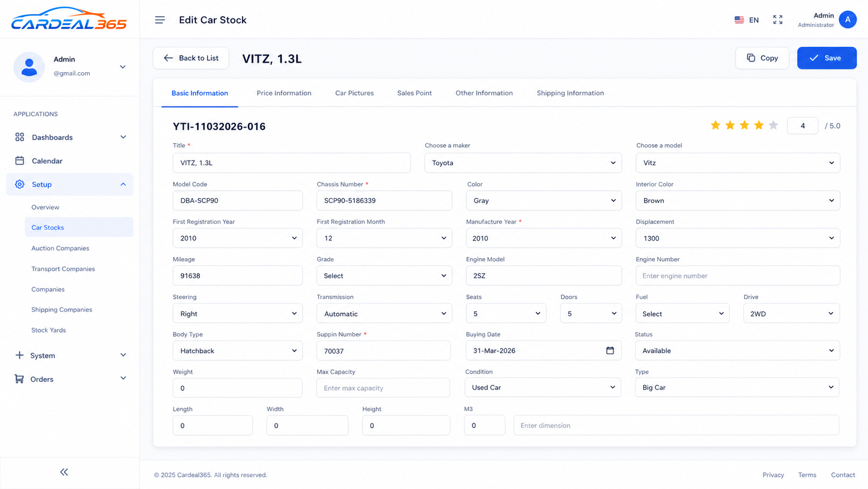Click the Orders shopping cart icon
This screenshot has width=868, height=489.
(x=19, y=379)
